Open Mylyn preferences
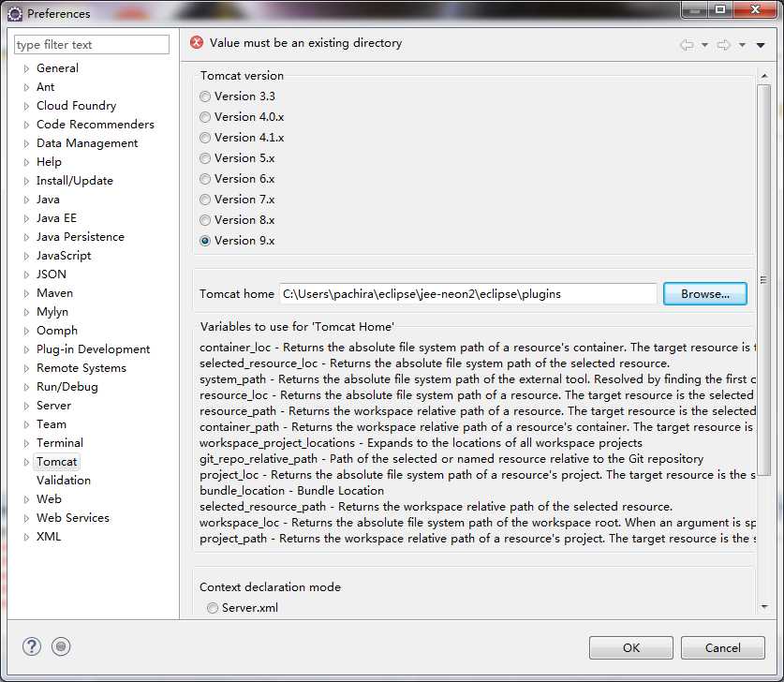Viewport: 784px width, 682px height. pos(52,312)
